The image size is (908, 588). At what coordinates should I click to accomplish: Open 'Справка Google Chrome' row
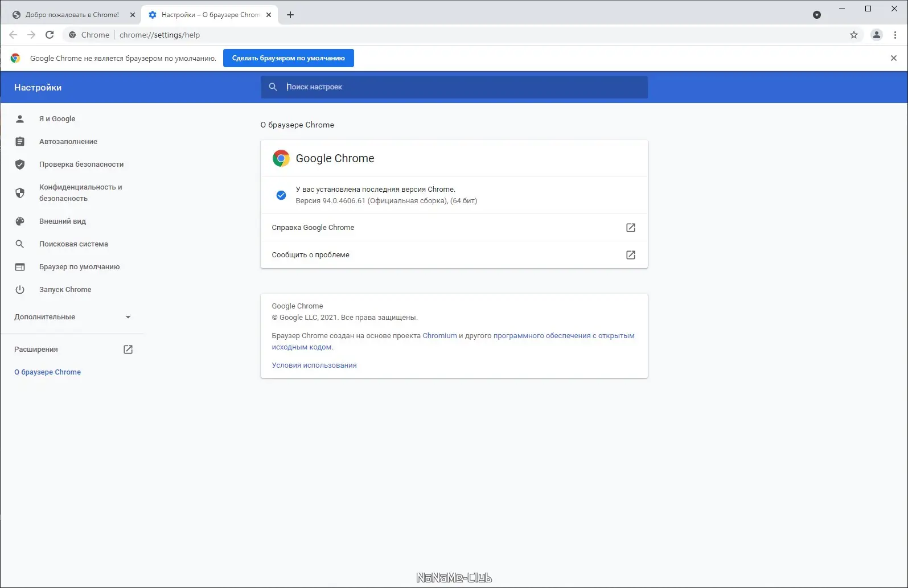click(x=454, y=228)
